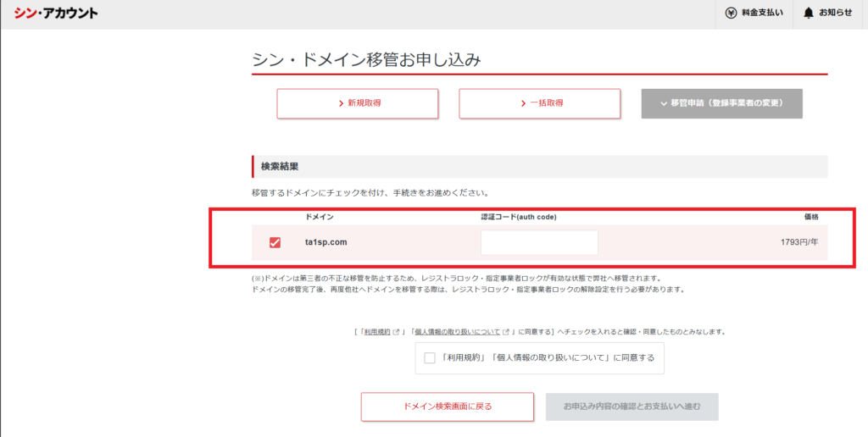Open notifications via the bell icon
This screenshot has height=437, width=868.
click(809, 13)
